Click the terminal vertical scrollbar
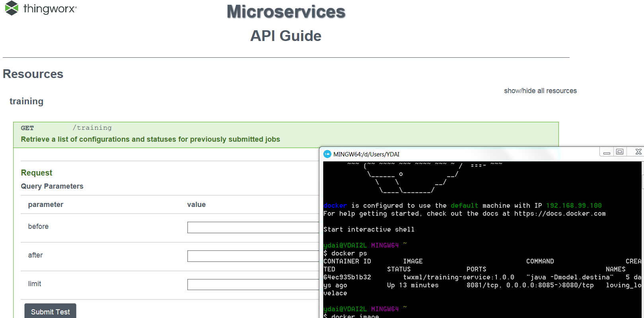The height and width of the screenshot is (318, 644). coord(642,239)
